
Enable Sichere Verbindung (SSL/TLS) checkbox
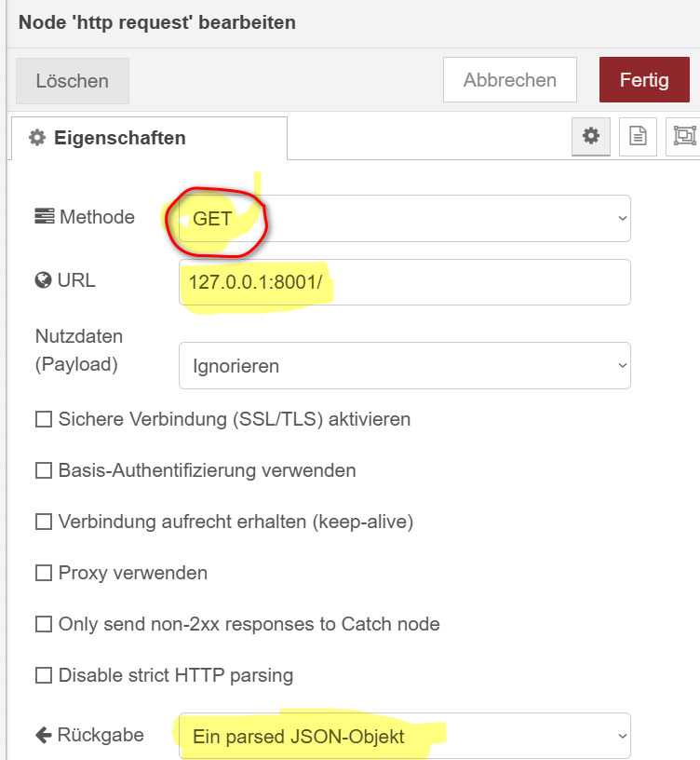click(44, 419)
